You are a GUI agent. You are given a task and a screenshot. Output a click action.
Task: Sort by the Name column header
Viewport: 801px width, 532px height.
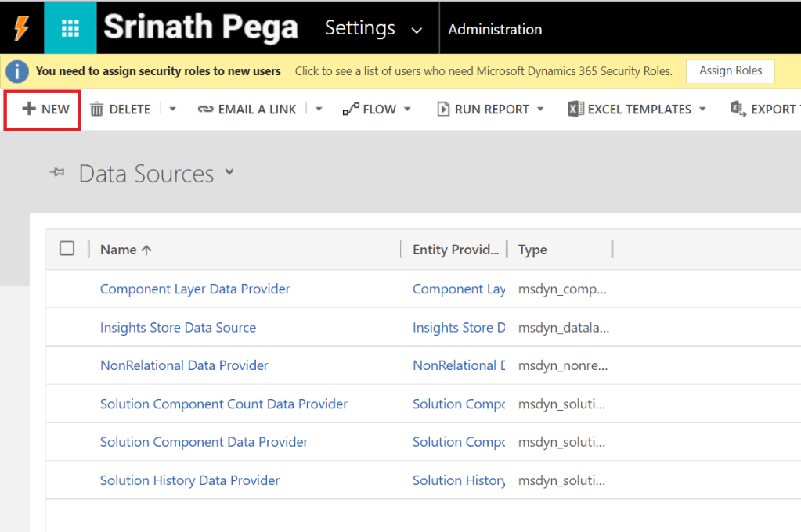(x=118, y=250)
